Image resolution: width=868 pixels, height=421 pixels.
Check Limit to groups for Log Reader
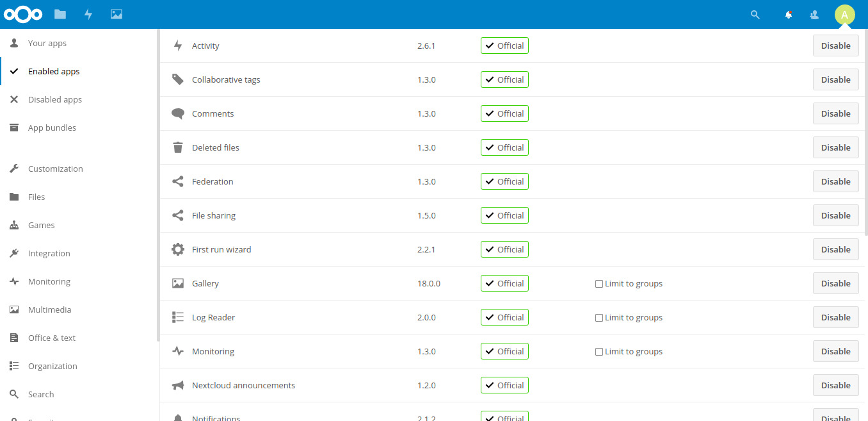599,318
